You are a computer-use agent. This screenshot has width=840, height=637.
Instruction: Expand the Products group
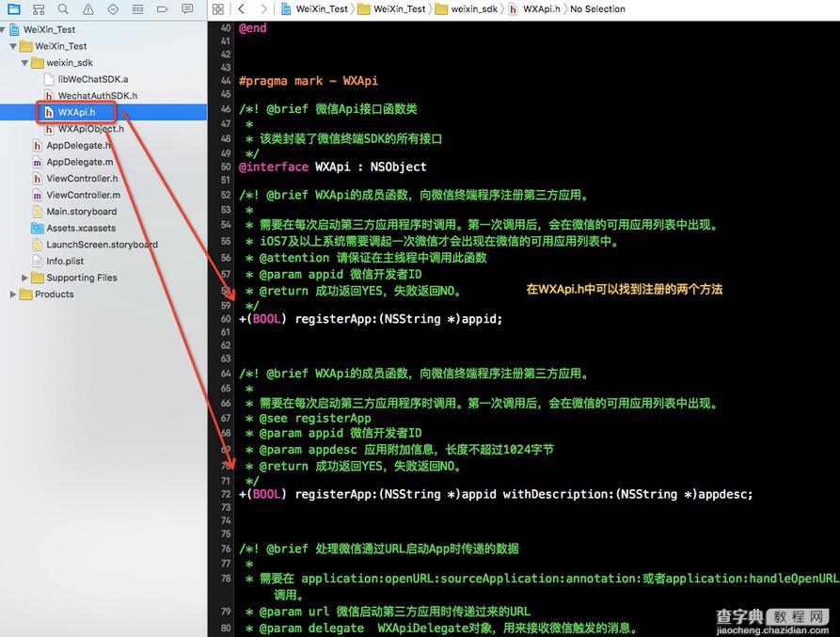[13, 295]
